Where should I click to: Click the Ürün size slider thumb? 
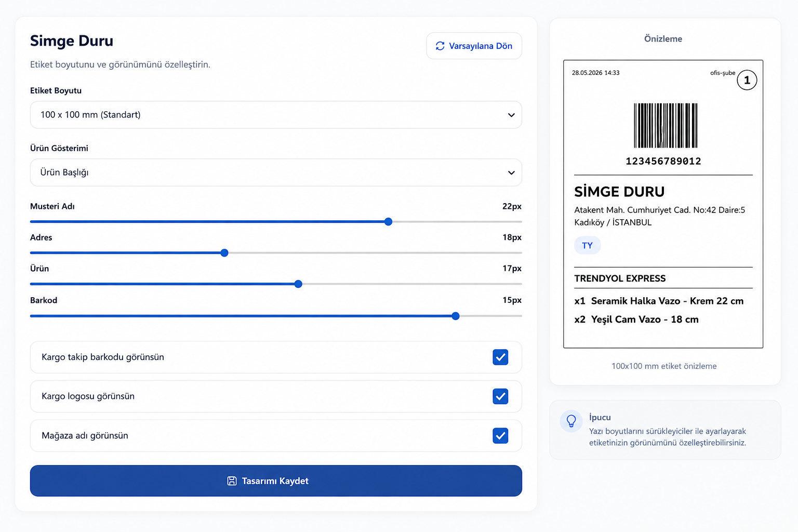pyautogui.click(x=298, y=284)
